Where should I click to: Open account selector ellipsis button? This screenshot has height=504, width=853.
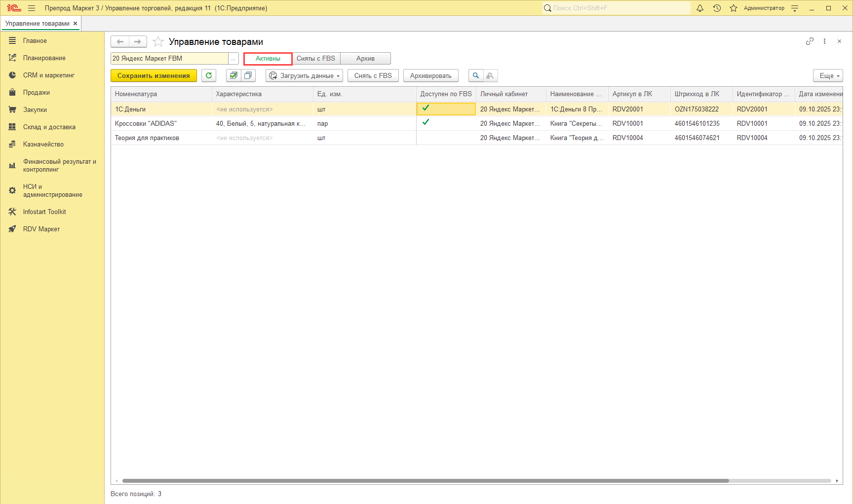tap(233, 58)
